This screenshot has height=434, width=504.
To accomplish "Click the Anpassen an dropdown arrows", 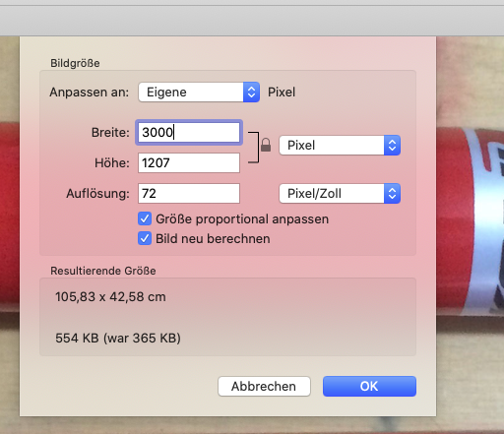I will coord(251,93).
